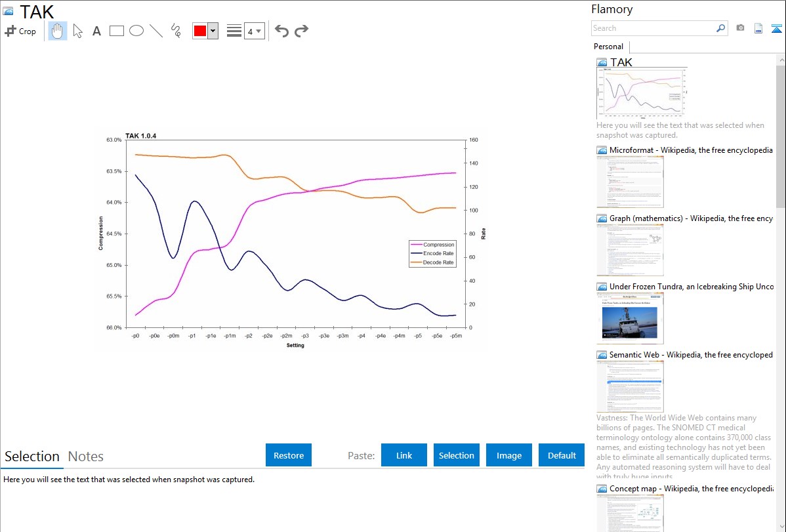The width and height of the screenshot is (786, 532).
Task: Select the Microformat - Wikipedia title
Action: [692, 150]
